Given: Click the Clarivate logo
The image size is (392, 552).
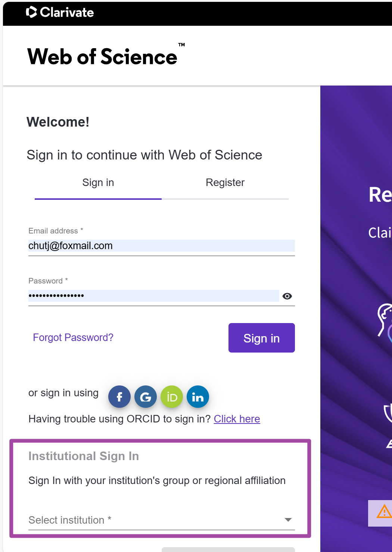Looking at the screenshot, I should [x=60, y=12].
